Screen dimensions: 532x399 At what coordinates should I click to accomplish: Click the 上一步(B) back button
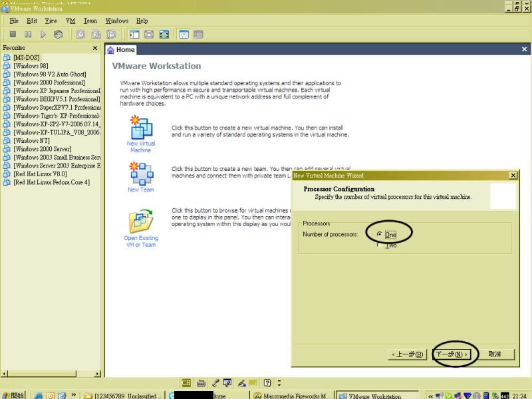pos(407,354)
